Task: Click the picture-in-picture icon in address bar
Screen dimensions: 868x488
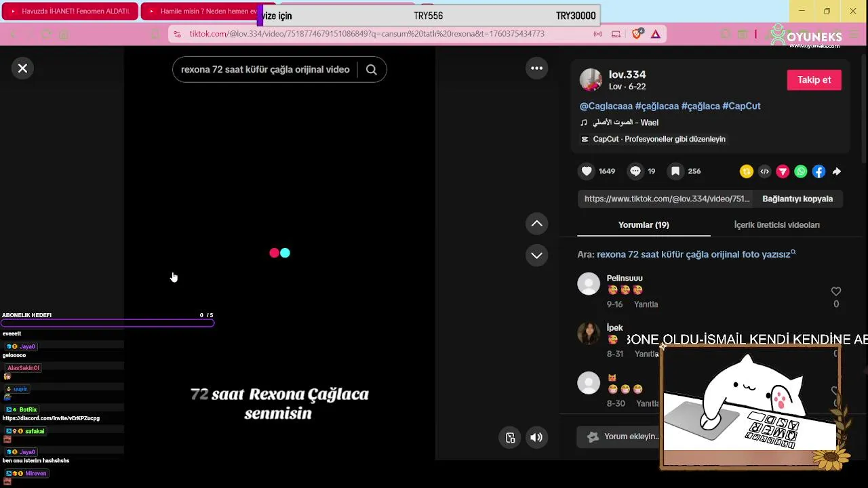Action: pyautogui.click(x=616, y=34)
